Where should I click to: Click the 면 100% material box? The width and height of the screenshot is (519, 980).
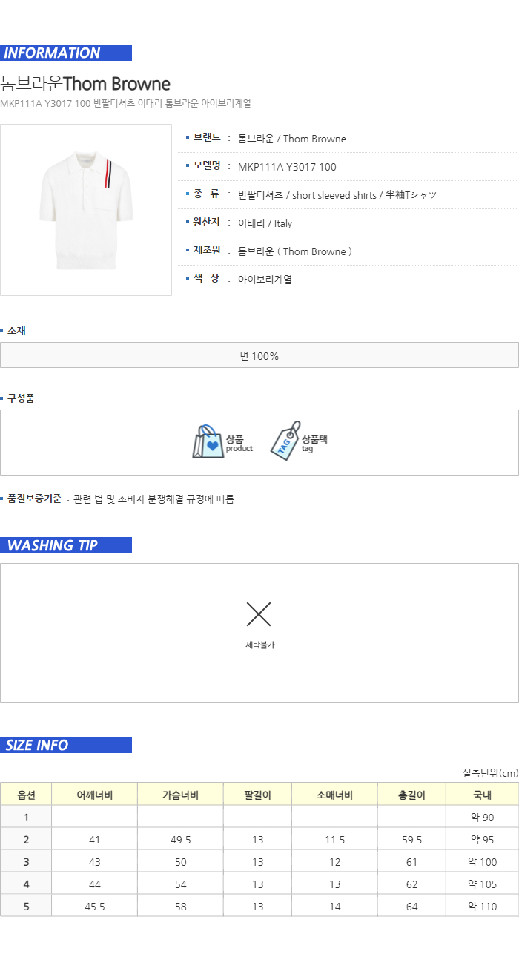(259, 355)
